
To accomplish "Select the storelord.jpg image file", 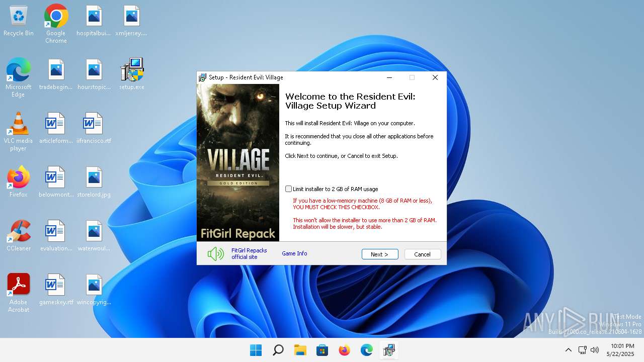I will [94, 183].
